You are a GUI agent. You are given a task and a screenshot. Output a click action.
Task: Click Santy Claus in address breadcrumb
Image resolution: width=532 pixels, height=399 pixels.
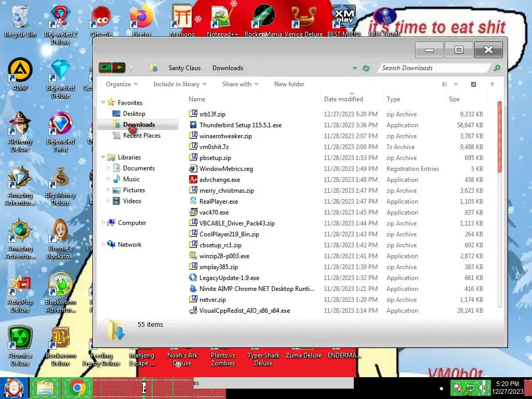(x=184, y=68)
